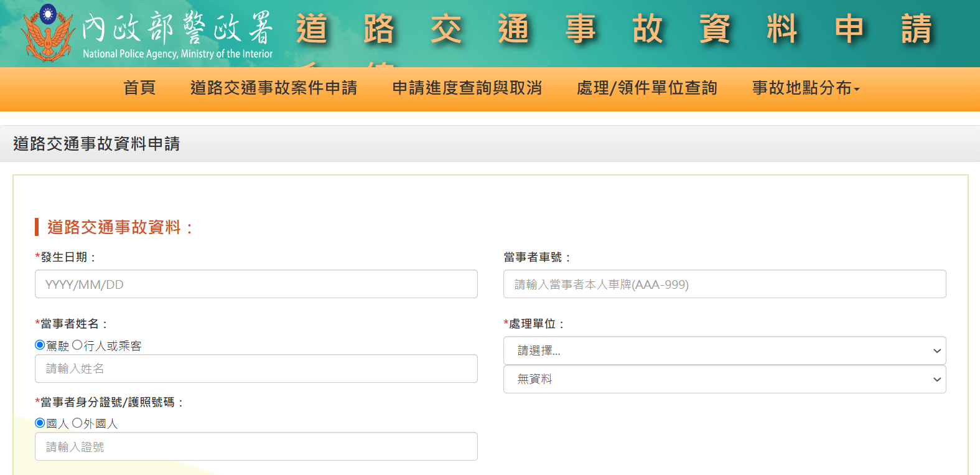Click the 道路交通事故資料： section title

[x=121, y=227]
